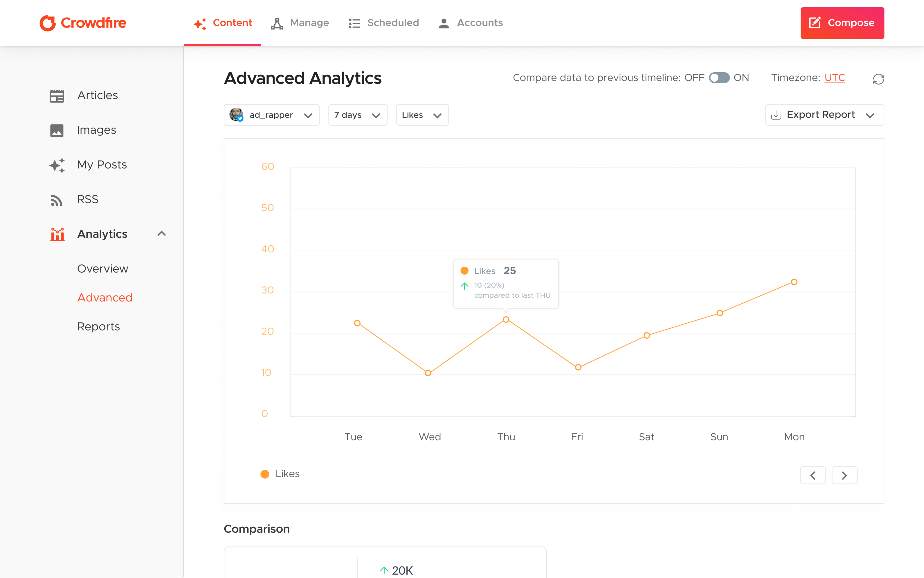Open the 7 days range dropdown
The image size is (924, 578).
coord(358,115)
